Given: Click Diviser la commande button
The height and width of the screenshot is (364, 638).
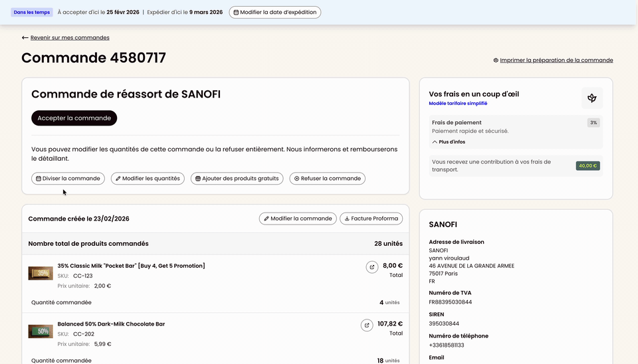Looking at the screenshot, I should 68,179.
